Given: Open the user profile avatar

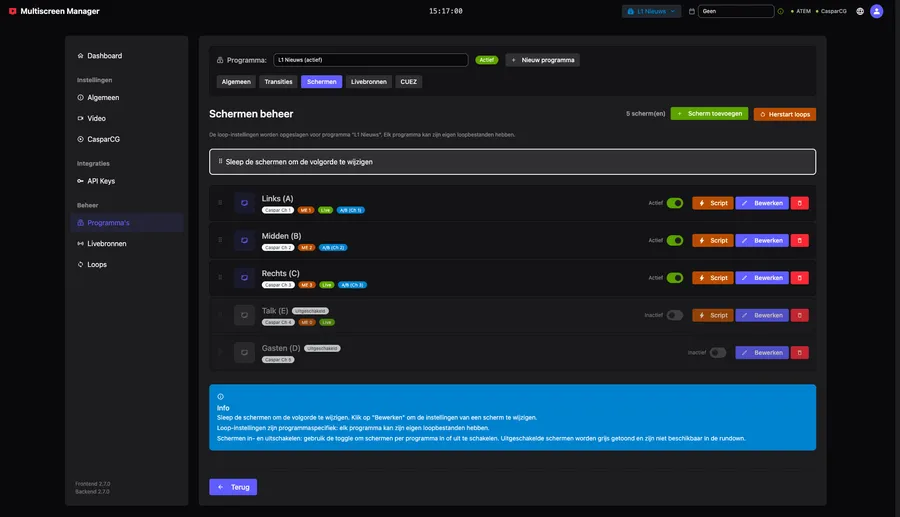Looking at the screenshot, I should pyautogui.click(x=876, y=11).
